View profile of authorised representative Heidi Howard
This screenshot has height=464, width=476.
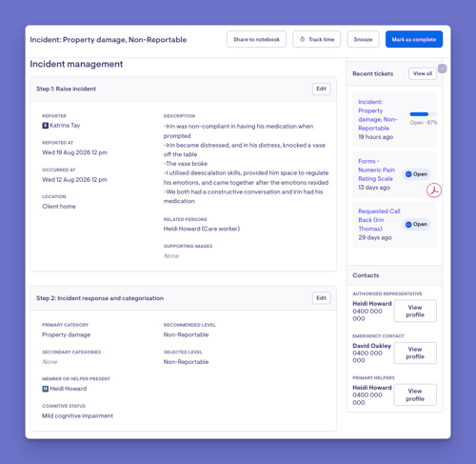click(415, 312)
